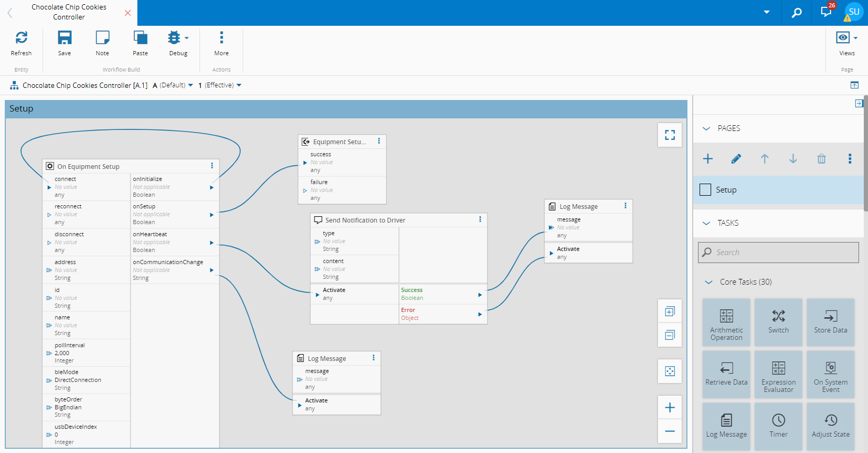
Task: Open page options three-dot menu
Action: [x=850, y=159]
